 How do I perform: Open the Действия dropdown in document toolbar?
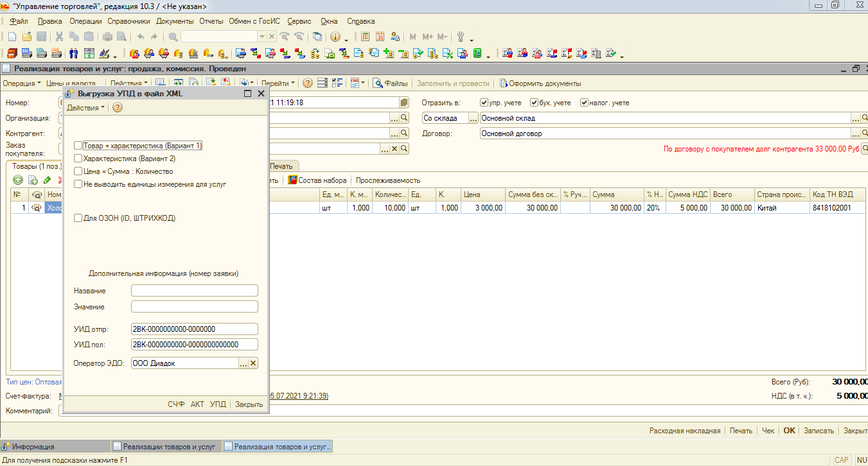129,83
